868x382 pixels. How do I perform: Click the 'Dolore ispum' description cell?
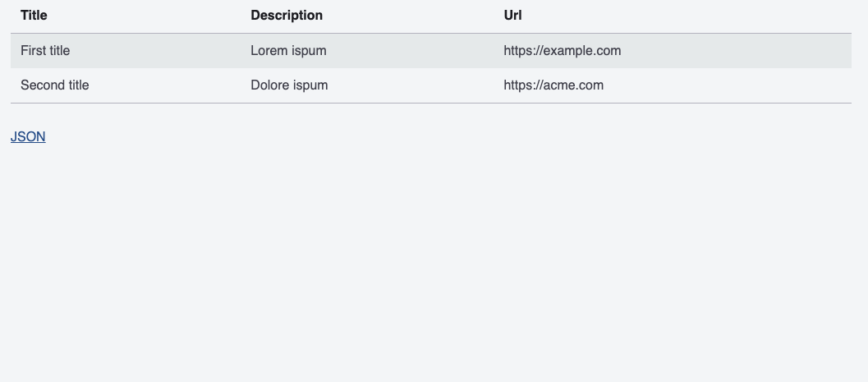click(x=289, y=85)
